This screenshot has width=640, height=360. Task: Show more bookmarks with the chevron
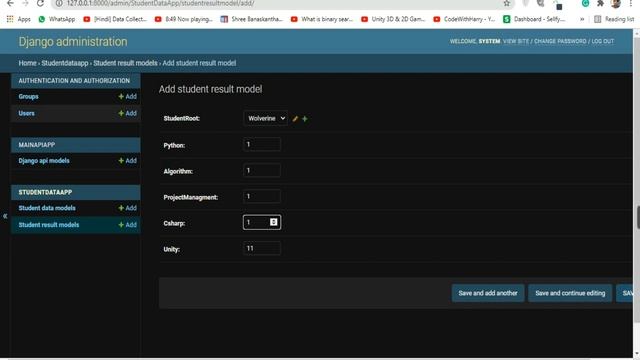582,19
